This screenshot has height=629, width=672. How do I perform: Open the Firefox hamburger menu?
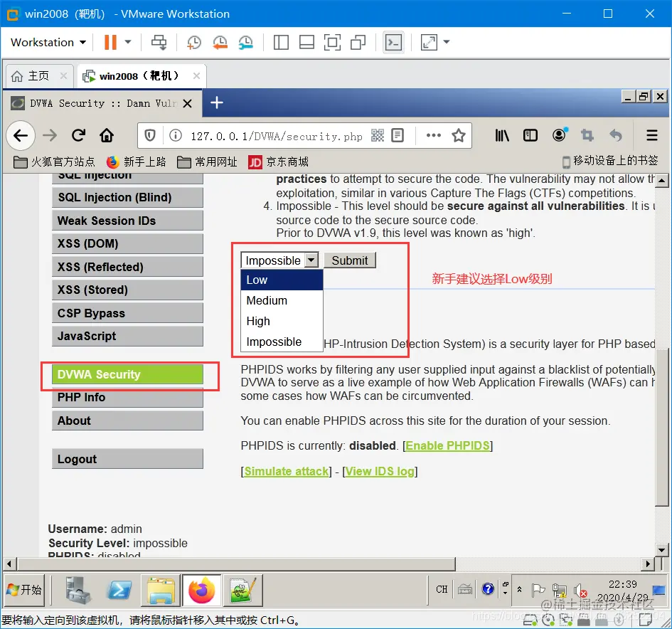coord(652,135)
